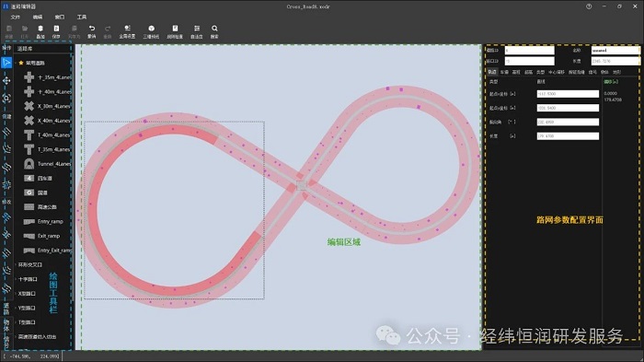Image resolution: width=644 pixels, height=362 pixels.
Task: Switch to the 中心偏移 tab in the parameter panel
Action: coord(556,72)
